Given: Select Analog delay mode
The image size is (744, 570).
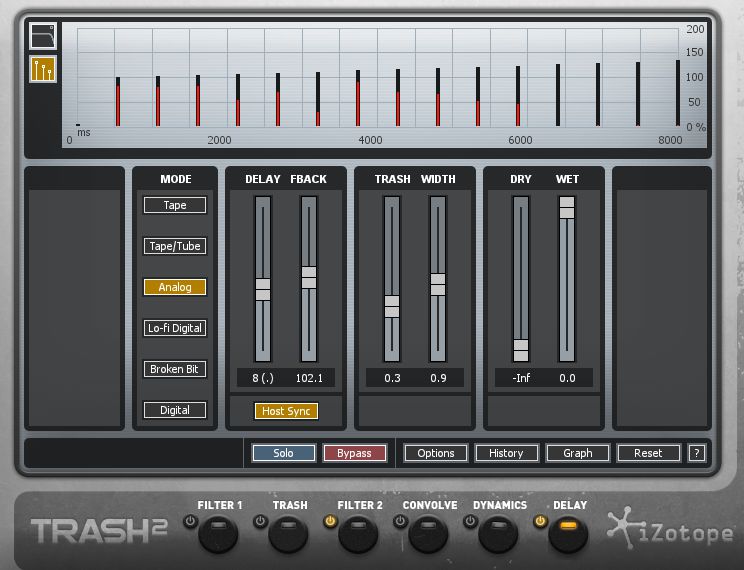Looking at the screenshot, I should point(175,287).
